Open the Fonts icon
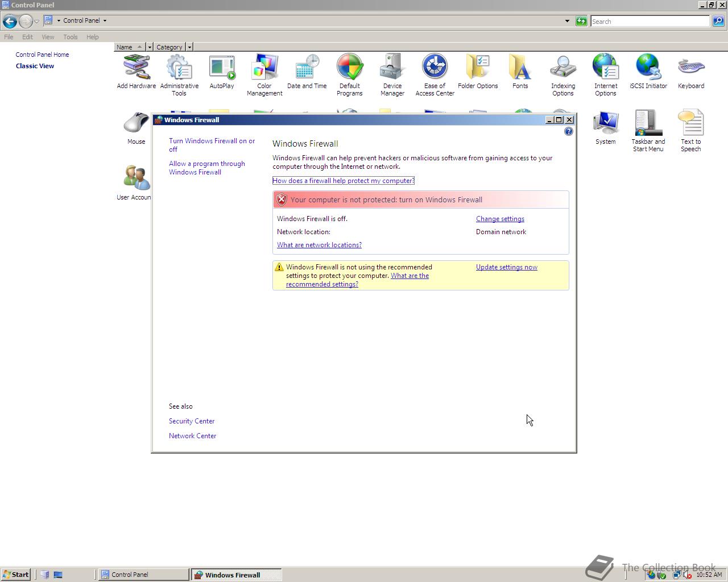 point(520,72)
